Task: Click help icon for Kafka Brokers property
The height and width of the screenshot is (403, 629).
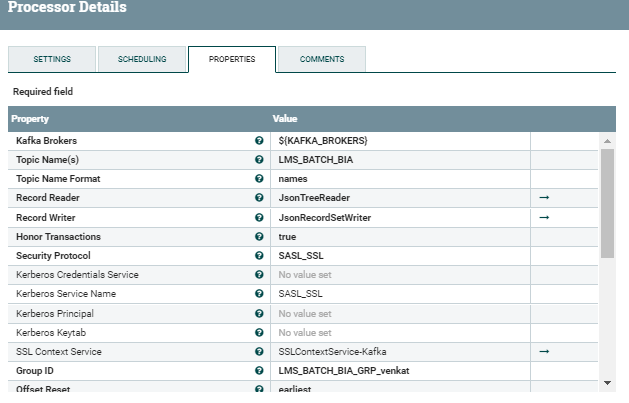Action: tap(259, 141)
